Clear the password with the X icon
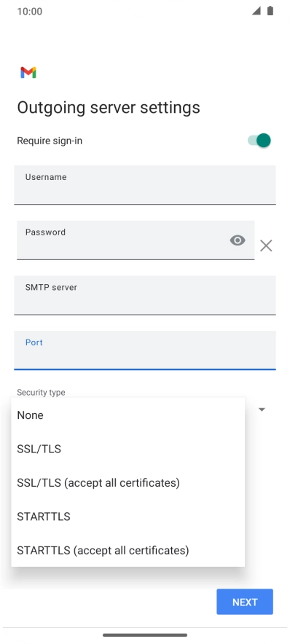Screen dimensions: 290x644 (266, 246)
